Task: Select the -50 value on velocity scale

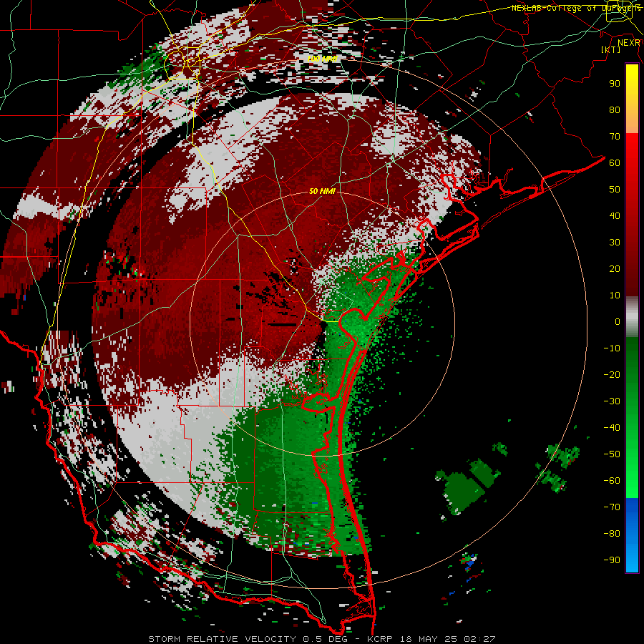Action: point(612,454)
